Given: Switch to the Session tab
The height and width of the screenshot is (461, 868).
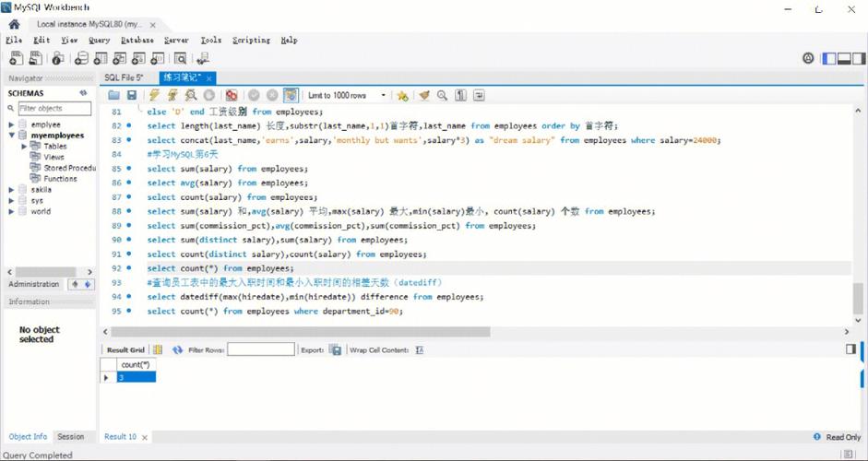Looking at the screenshot, I should coord(71,437).
